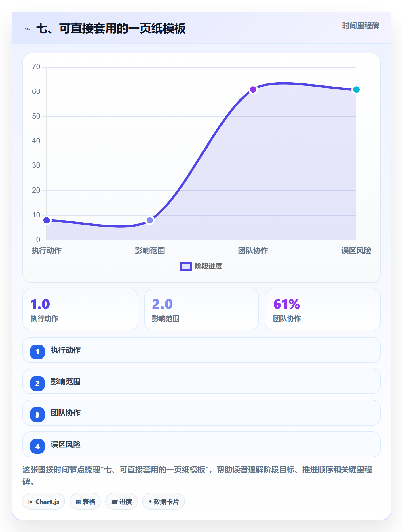Click the number 1 badge in the list
Image resolution: width=403 pixels, height=532 pixels.
click(x=37, y=352)
